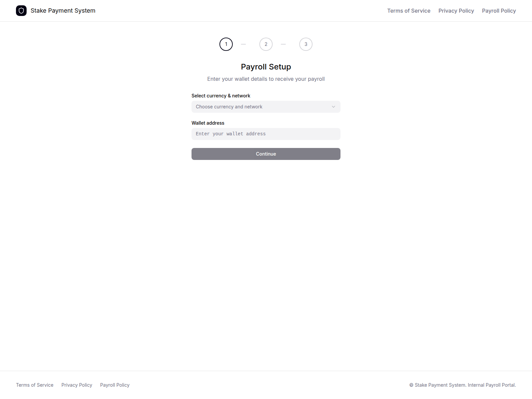Open footer Terms of Service link
The image size is (532, 399).
point(35,385)
